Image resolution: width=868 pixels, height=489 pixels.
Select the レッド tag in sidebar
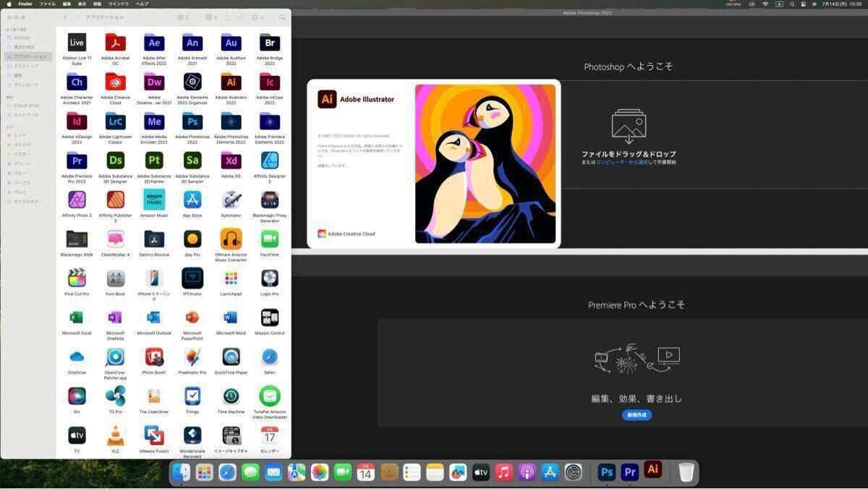(x=27, y=135)
